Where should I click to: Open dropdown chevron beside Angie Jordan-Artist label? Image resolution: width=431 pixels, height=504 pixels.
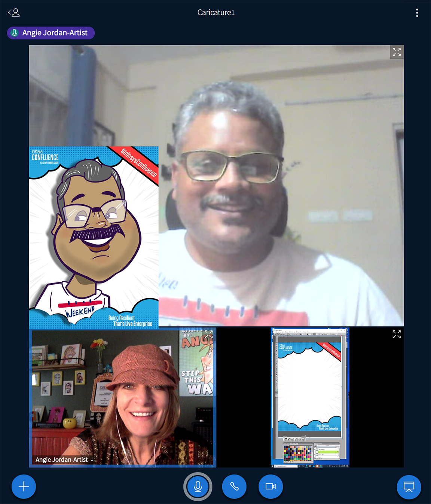(x=92, y=460)
